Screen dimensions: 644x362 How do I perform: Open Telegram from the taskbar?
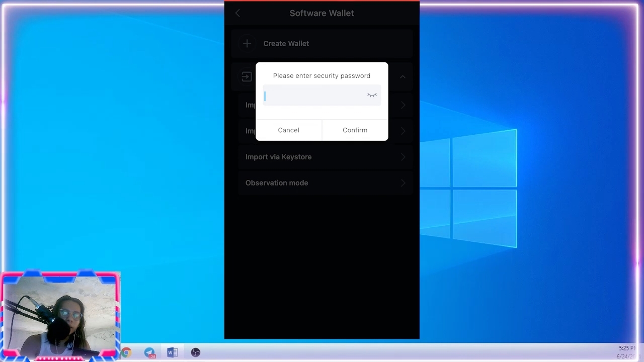coord(149,352)
